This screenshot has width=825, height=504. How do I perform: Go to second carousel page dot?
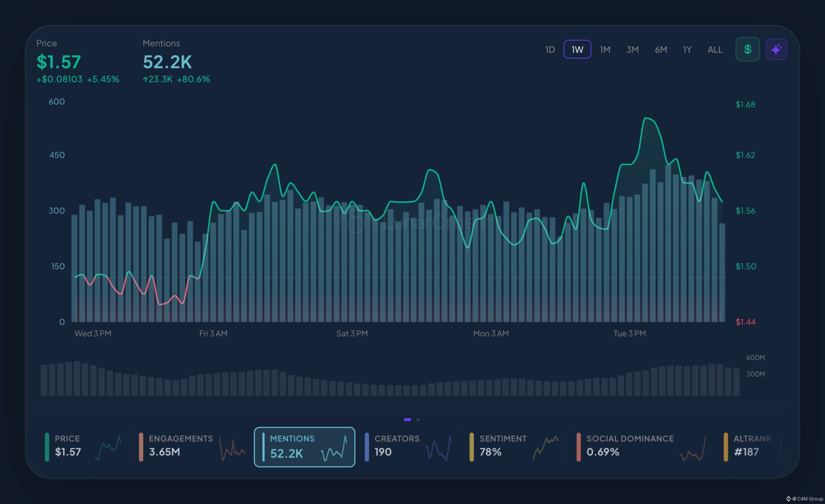coord(418,419)
